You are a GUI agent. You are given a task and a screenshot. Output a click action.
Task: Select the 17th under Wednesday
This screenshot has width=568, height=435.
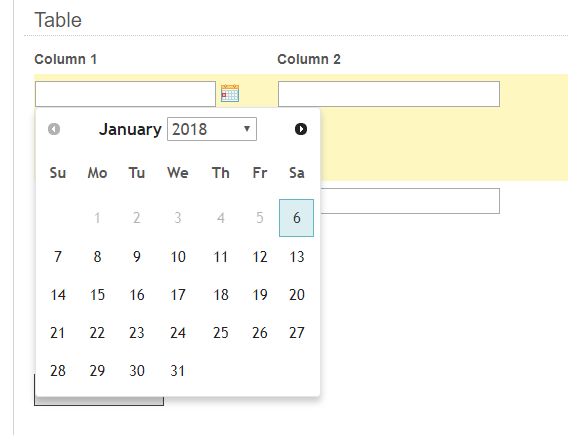(178, 294)
